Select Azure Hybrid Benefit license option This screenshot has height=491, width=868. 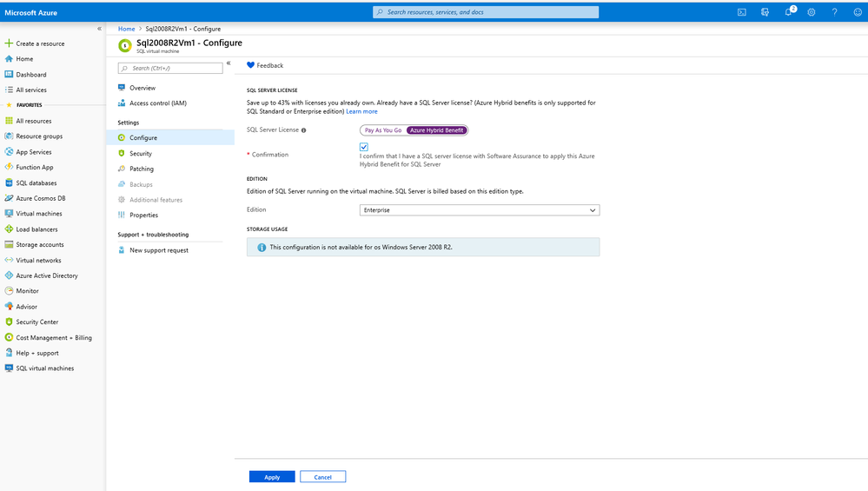tap(437, 130)
